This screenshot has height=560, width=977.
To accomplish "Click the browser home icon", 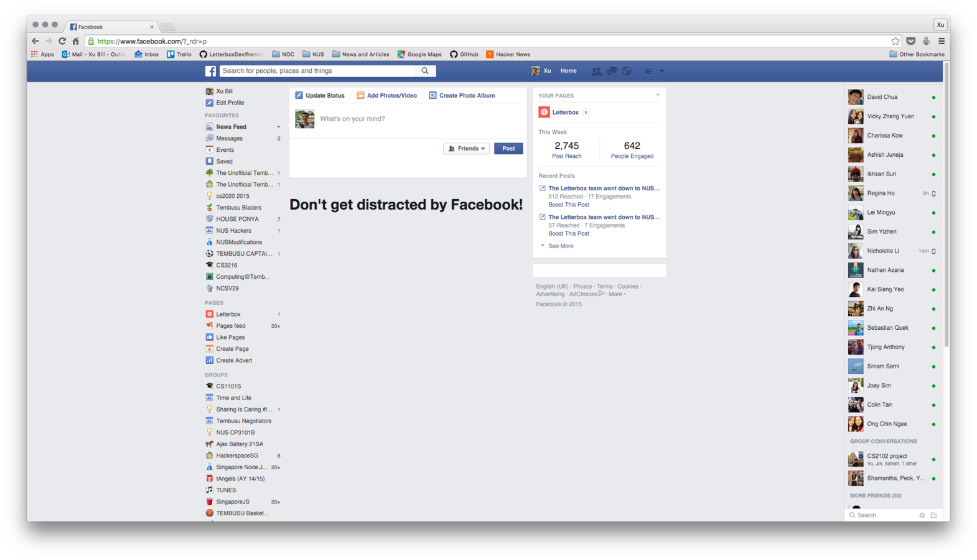I will click(x=75, y=41).
